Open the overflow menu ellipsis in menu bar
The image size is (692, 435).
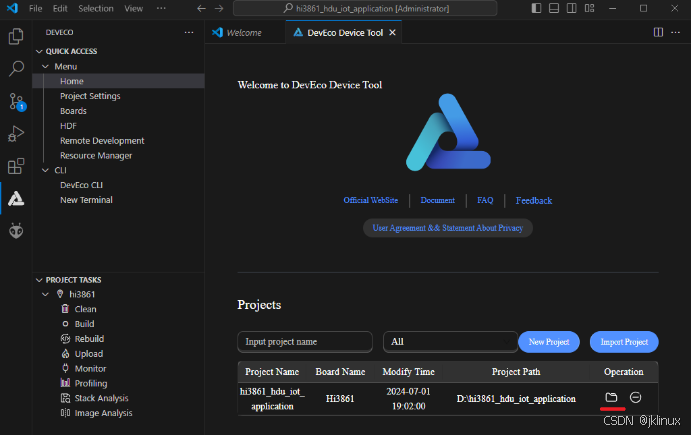(161, 8)
